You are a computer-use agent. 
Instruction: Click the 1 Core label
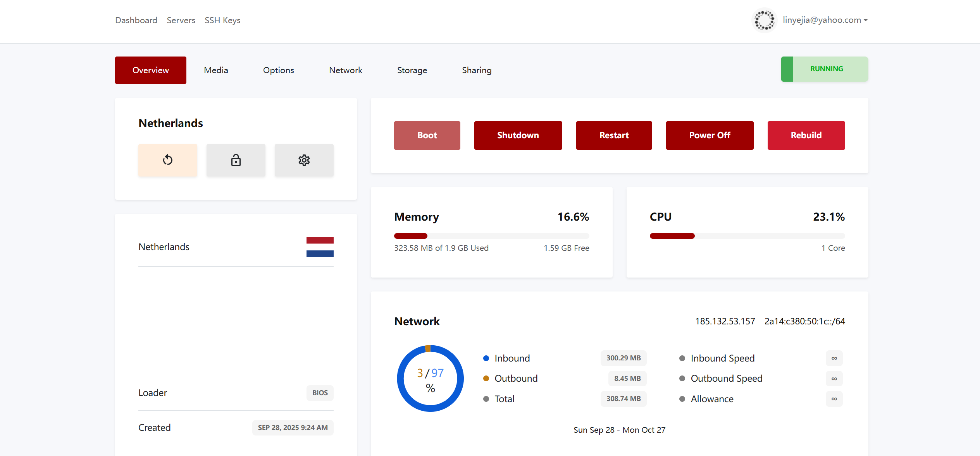[833, 248]
